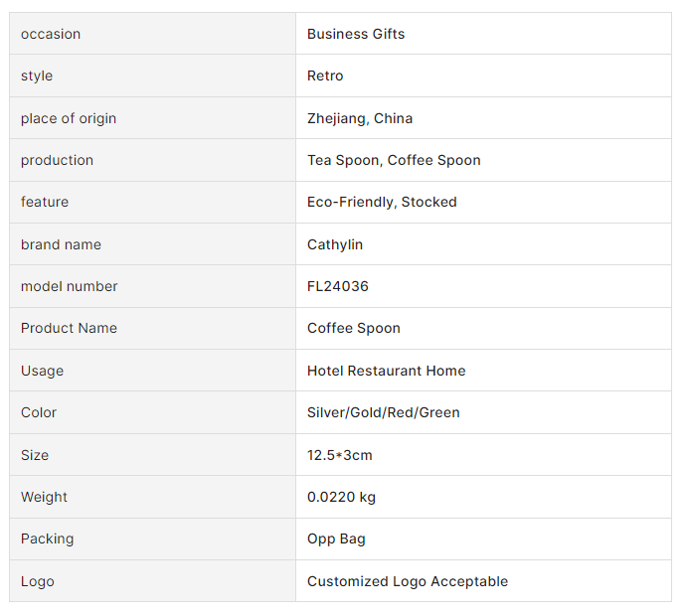Click "Tea Spoon, Coffee Spoon" production value
This screenshot has width=684, height=616.
coord(394,160)
